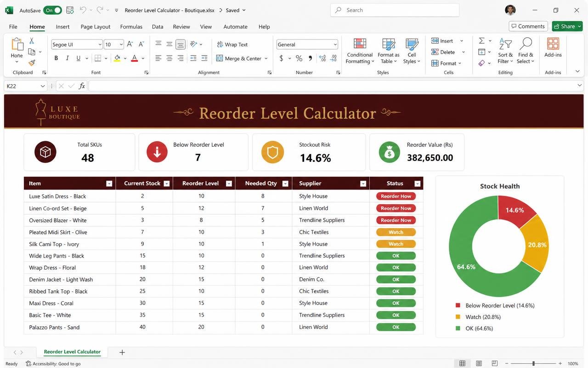Click the Top Align icon
Image resolution: width=588 pixels, height=368 pixels.
pyautogui.click(x=158, y=44)
